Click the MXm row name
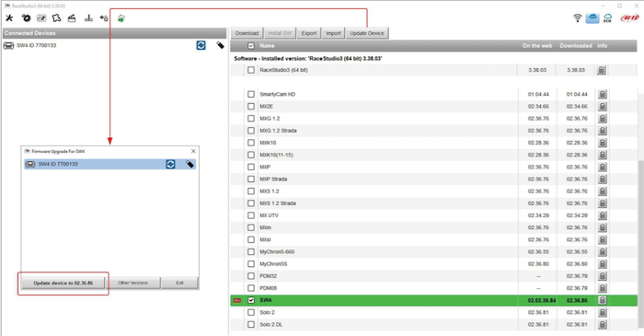Image resolution: width=644 pixels, height=336 pixels. click(265, 227)
